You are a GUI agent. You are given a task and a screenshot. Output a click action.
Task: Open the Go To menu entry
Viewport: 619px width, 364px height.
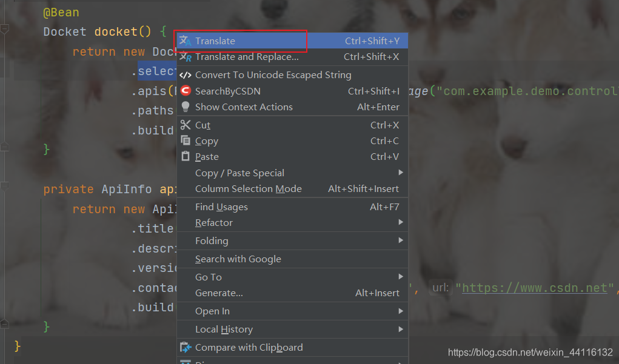click(292, 277)
